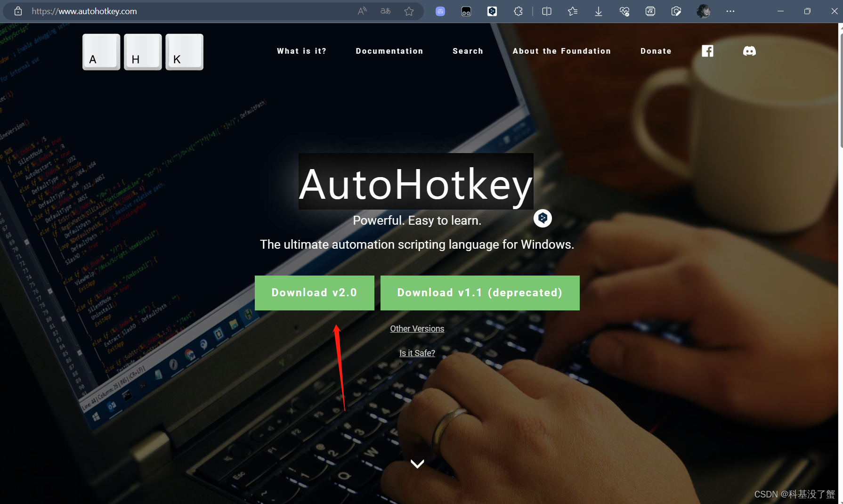Click the floating blue hexagon badge icon
Image resolution: width=843 pixels, height=504 pixels.
click(543, 218)
